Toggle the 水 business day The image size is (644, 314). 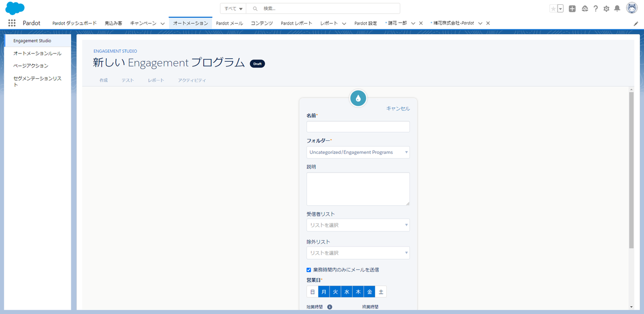(x=347, y=292)
